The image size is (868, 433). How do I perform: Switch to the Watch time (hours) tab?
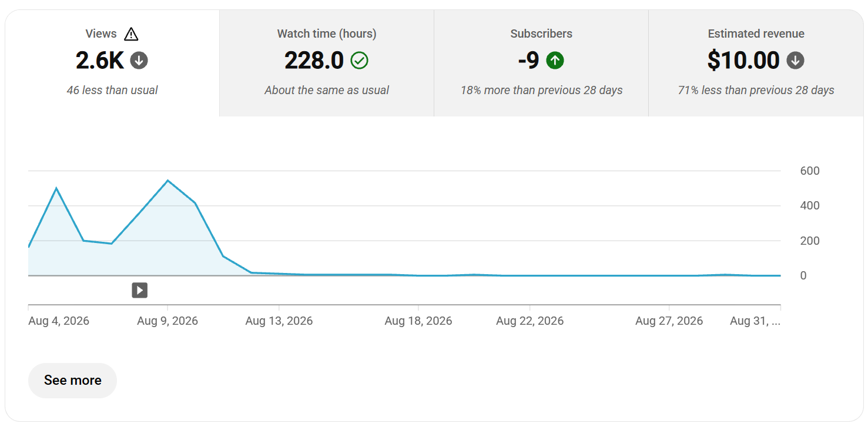(327, 63)
